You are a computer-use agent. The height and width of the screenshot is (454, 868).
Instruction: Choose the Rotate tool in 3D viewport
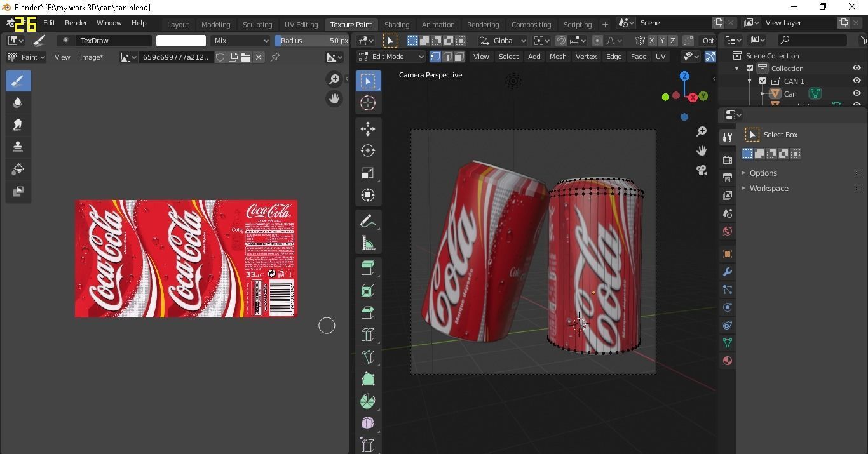tap(368, 151)
